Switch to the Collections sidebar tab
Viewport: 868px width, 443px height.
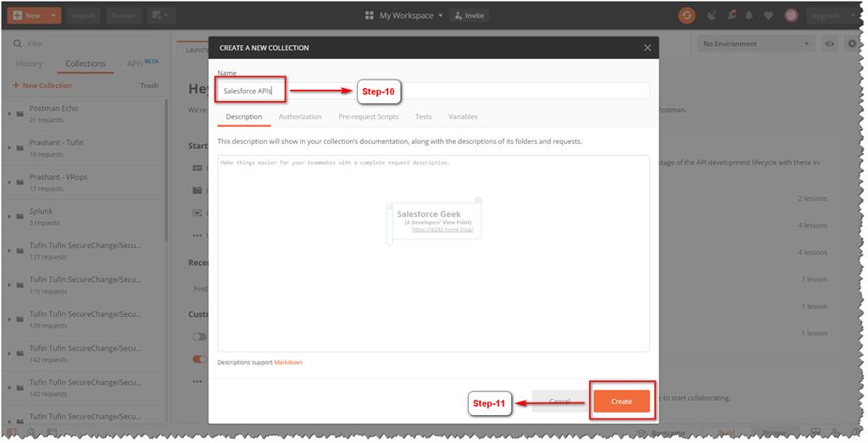tap(86, 64)
